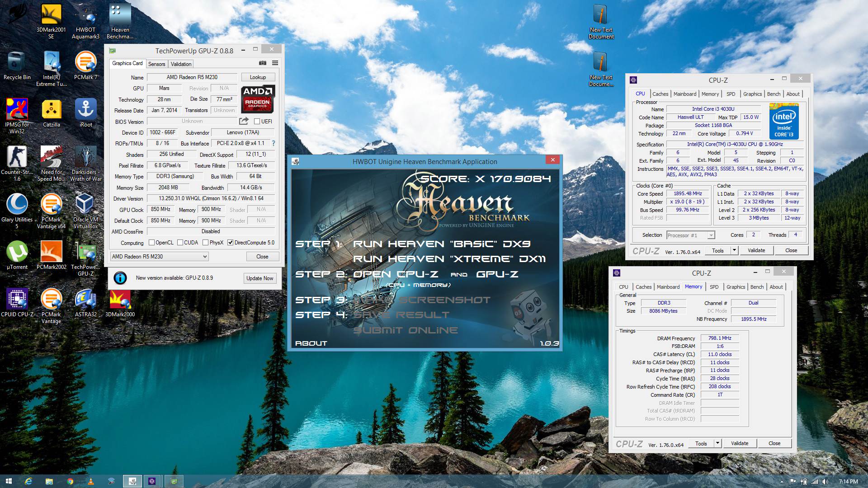Click Validate in lower CPU-Z window
The image size is (868, 488).
click(x=740, y=443)
